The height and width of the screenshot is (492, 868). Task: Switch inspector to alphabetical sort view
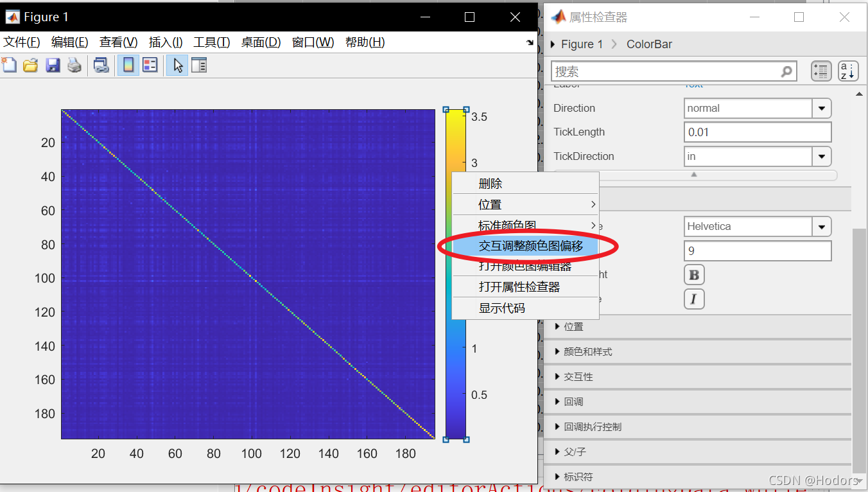tap(847, 71)
